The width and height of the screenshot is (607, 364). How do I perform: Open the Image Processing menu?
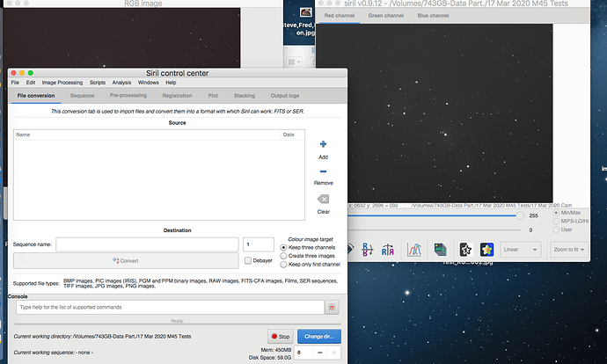pos(62,83)
